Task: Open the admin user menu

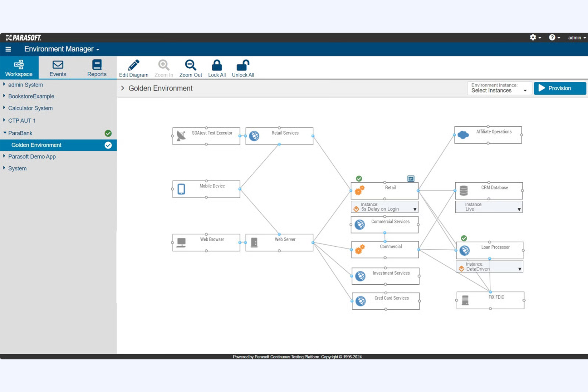Action: click(577, 38)
